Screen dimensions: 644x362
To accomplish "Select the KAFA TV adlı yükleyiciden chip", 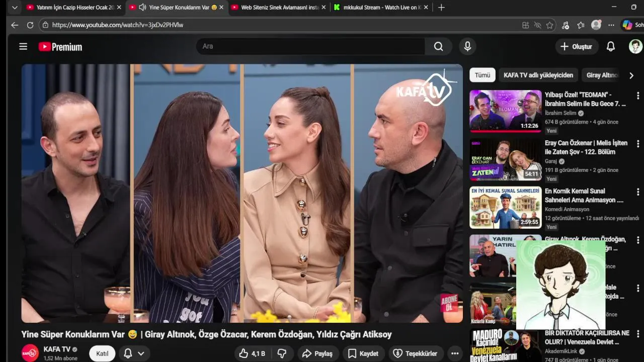I will click(538, 75).
